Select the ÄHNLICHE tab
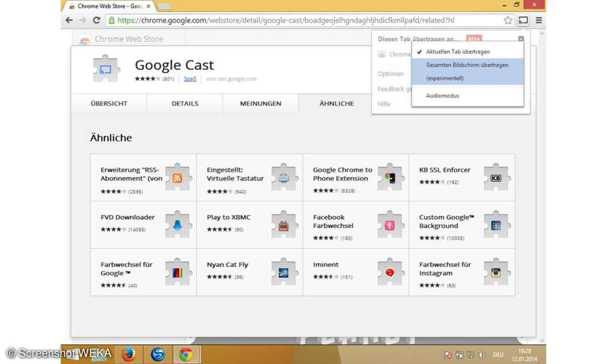 (336, 104)
